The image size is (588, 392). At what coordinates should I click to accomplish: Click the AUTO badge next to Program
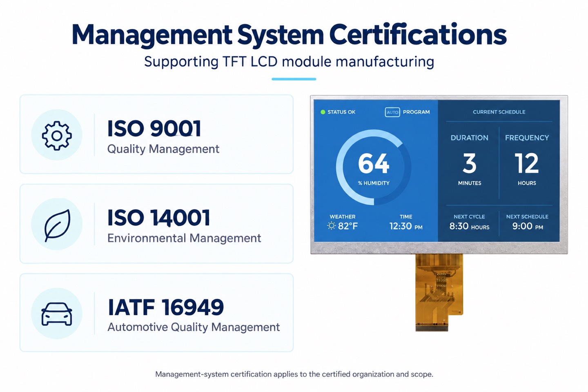392,112
